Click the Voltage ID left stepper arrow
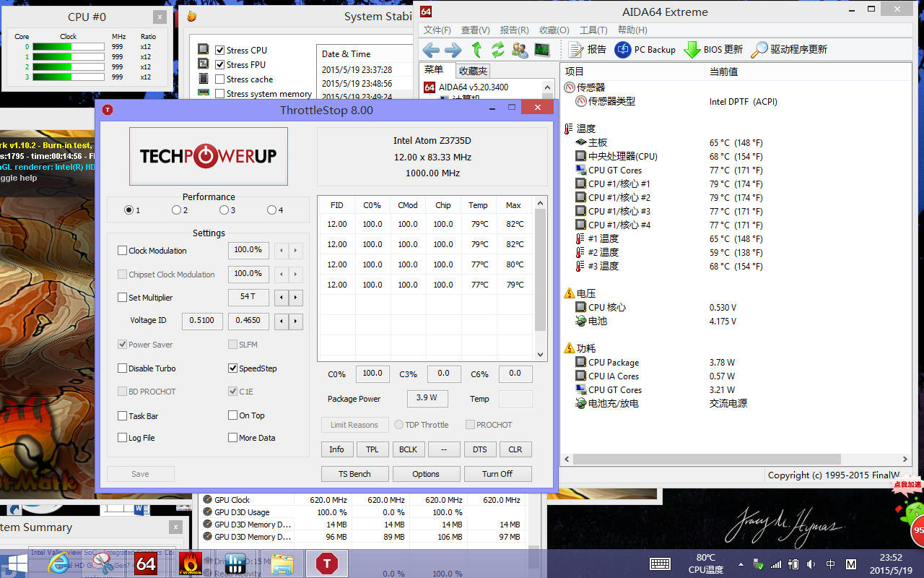924x578 pixels. pyautogui.click(x=281, y=321)
